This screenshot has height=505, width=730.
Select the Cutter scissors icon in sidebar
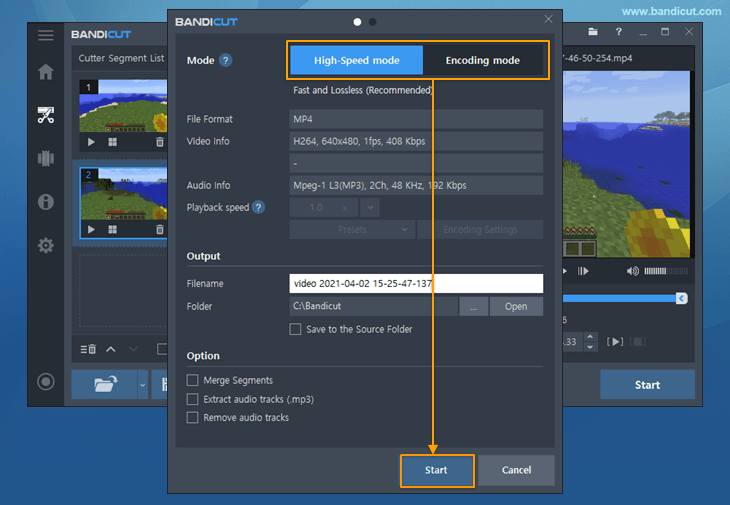(x=46, y=115)
